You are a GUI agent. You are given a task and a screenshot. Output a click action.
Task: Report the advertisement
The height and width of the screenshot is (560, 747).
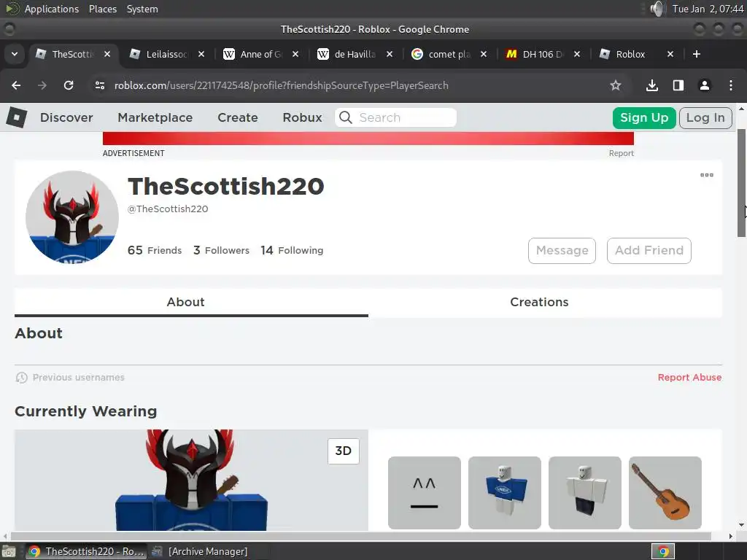(x=622, y=153)
